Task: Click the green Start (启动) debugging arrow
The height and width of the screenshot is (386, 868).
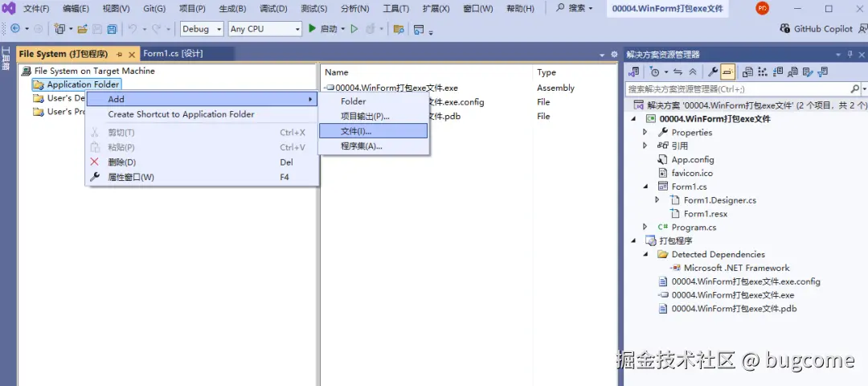Action: click(312, 28)
